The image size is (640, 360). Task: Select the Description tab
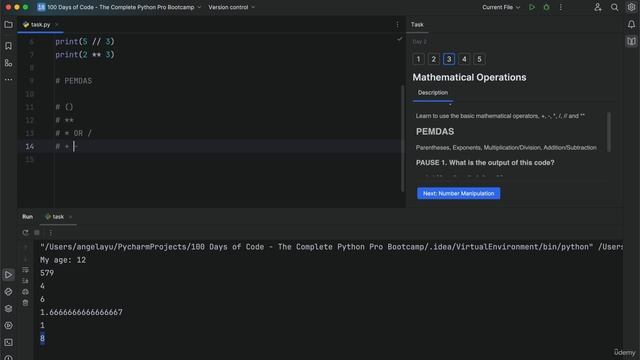(x=433, y=93)
